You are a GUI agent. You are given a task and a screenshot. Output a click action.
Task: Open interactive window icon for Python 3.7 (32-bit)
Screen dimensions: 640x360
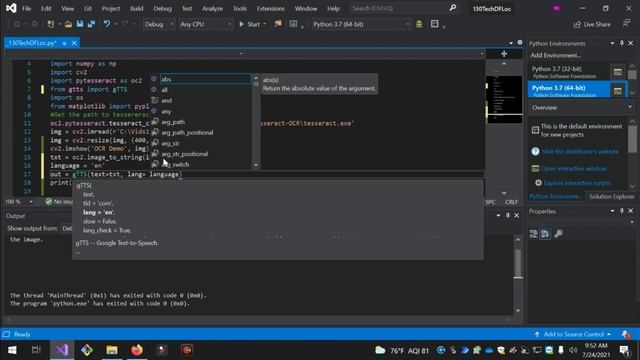point(618,72)
